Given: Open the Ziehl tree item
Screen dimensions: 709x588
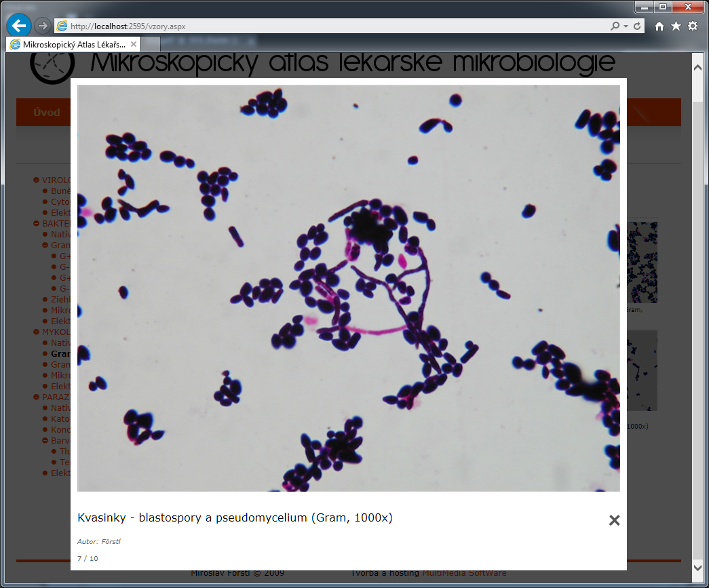Looking at the screenshot, I should (x=60, y=299).
